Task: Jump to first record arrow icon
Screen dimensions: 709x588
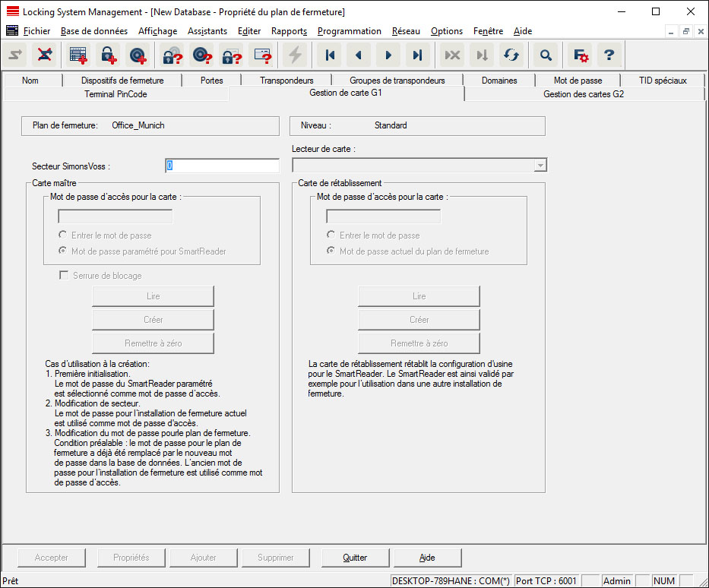Action: tap(330, 55)
